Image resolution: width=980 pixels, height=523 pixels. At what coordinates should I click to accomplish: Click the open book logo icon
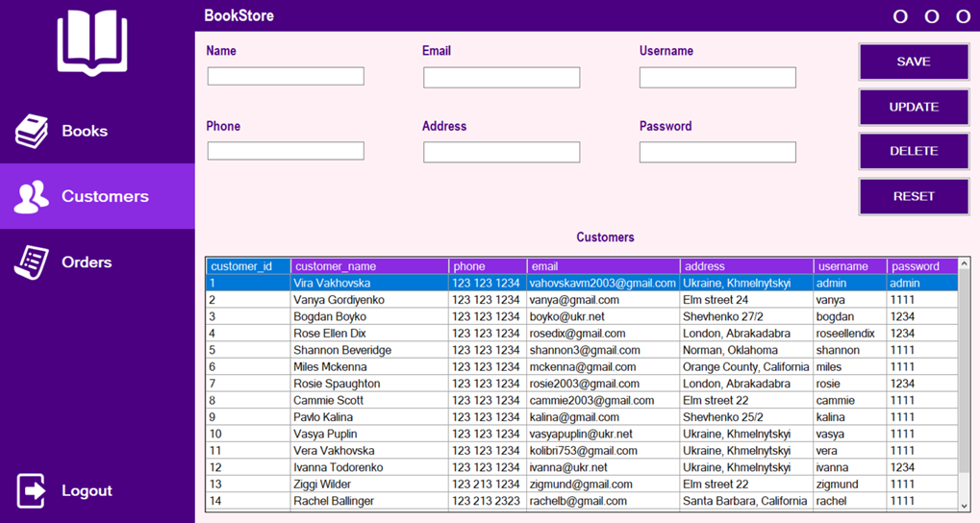(x=92, y=42)
